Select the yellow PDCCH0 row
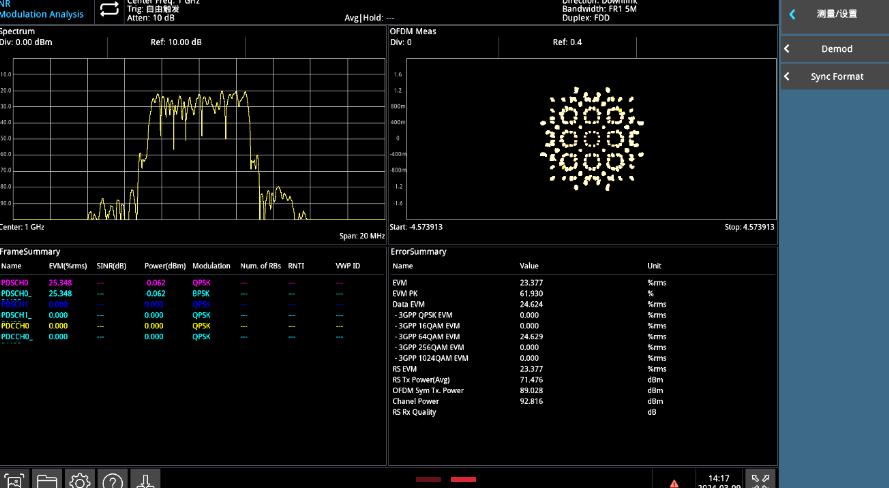Image resolution: width=889 pixels, height=488 pixels. tap(16, 326)
